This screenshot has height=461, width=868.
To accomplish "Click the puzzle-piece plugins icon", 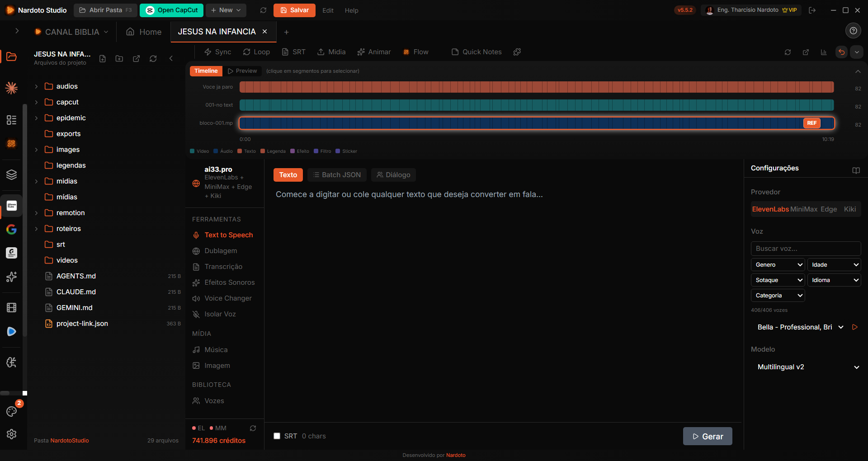I will 517,52.
